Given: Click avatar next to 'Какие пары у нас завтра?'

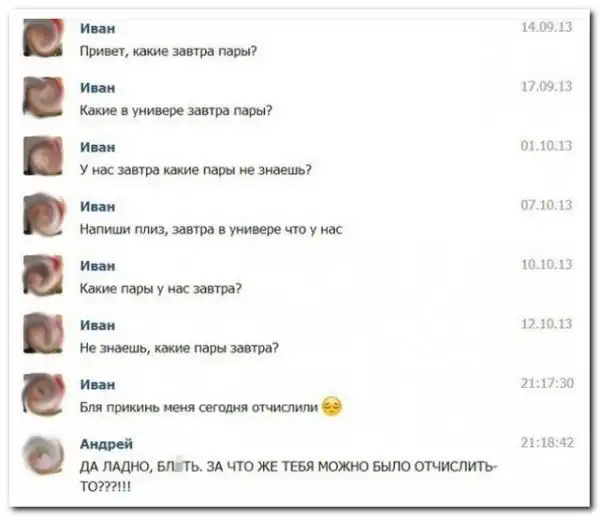Looking at the screenshot, I should pyautogui.click(x=43, y=275).
